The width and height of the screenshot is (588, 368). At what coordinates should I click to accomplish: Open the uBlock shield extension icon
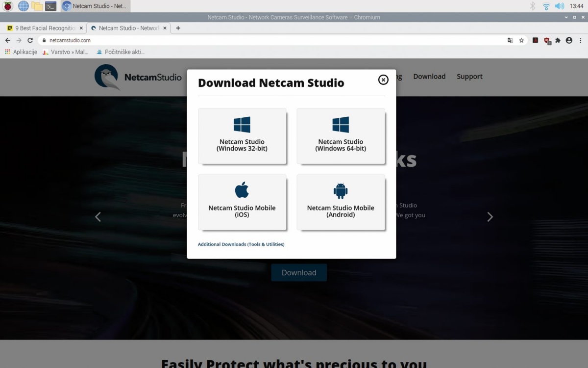[x=547, y=41]
